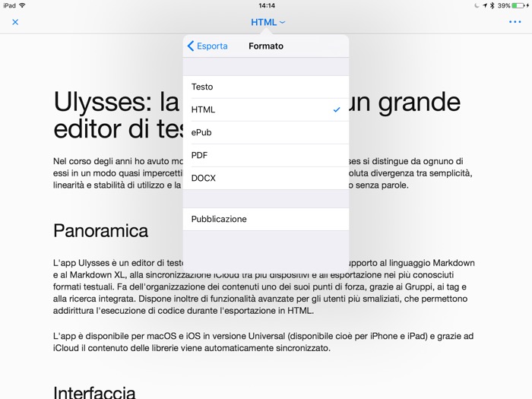Viewport: 532px width, 399px height.
Task: Open the three-dot more options menu
Action: (515, 22)
